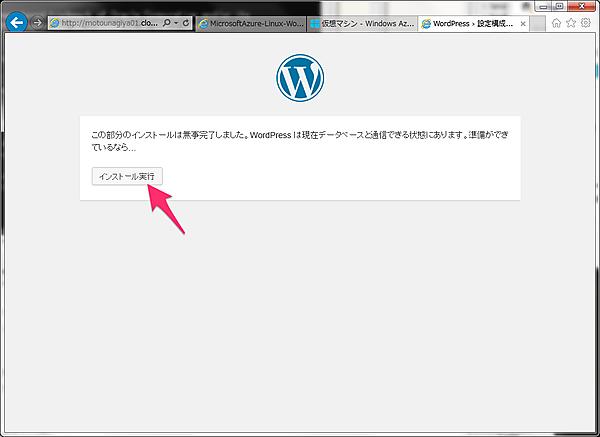Open the address bar dropdown arrow
Image resolution: width=600 pixels, height=437 pixels.
coord(176,23)
